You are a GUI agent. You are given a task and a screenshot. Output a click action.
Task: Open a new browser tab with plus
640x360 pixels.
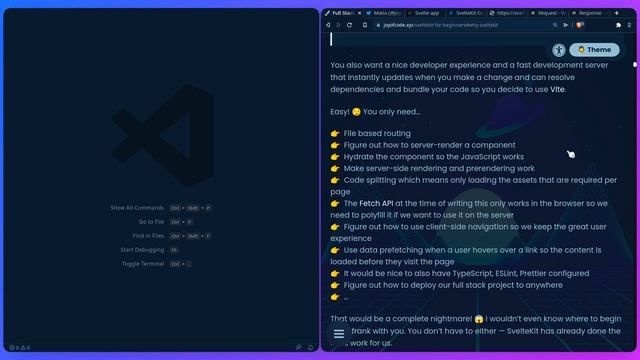616,13
